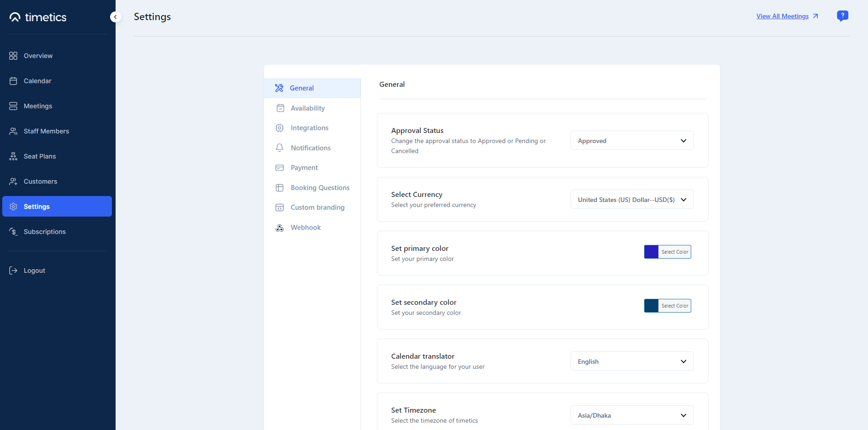Follow the View All Meetings link
Viewport: 868px width, 430px height.
tap(782, 16)
